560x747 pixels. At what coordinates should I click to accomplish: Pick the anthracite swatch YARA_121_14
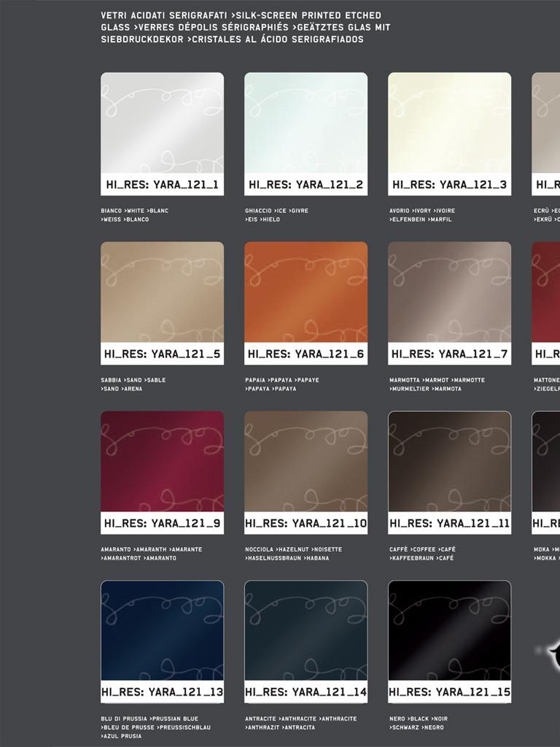(x=306, y=631)
